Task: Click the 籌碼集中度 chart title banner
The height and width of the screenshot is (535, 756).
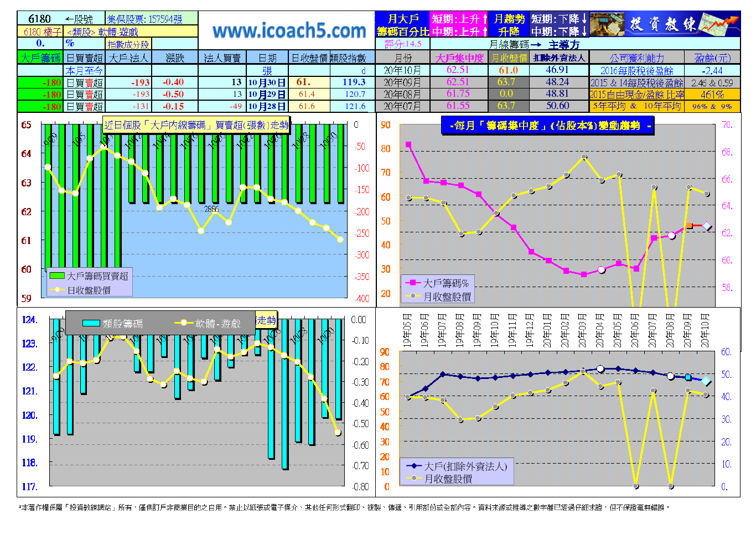Action: coord(547,126)
